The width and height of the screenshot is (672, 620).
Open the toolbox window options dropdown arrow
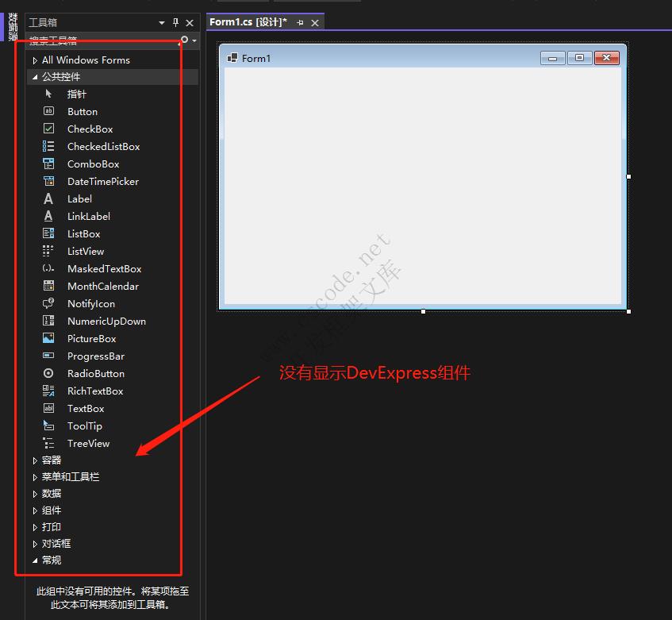point(162,23)
